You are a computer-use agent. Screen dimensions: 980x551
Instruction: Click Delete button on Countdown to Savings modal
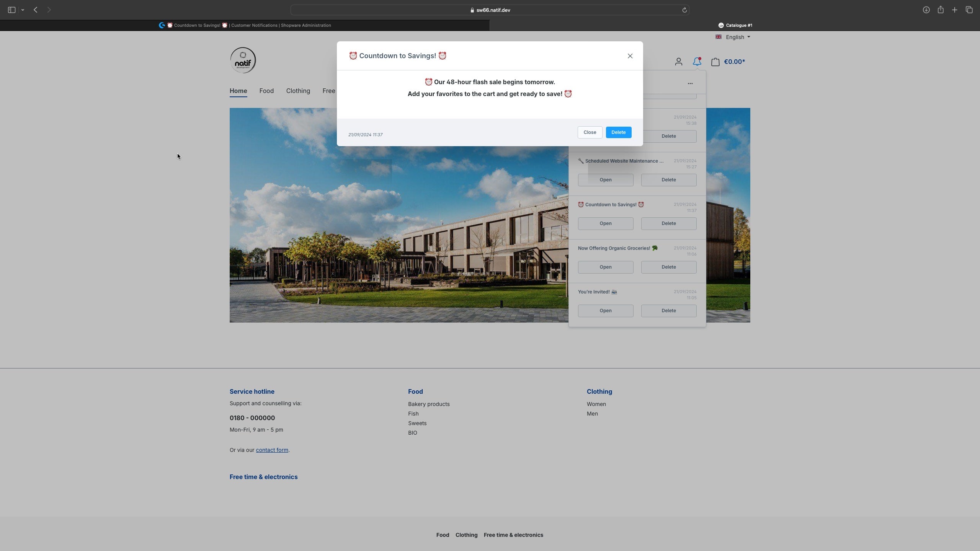[x=618, y=132]
